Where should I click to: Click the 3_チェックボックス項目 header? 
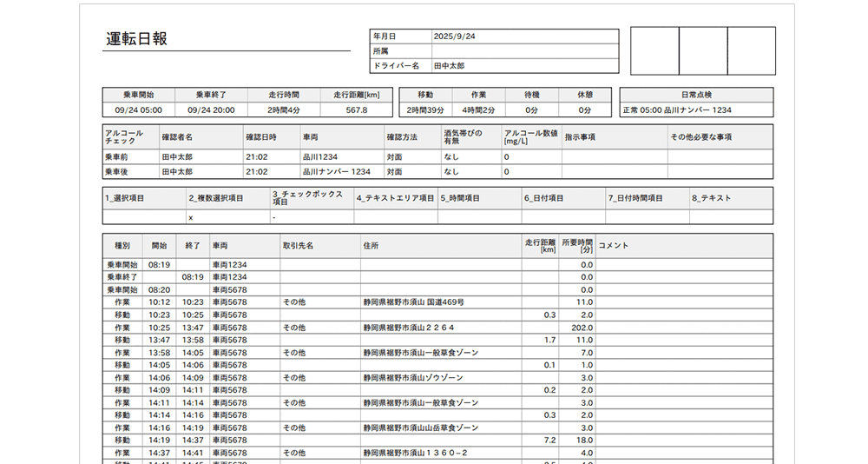tap(309, 198)
